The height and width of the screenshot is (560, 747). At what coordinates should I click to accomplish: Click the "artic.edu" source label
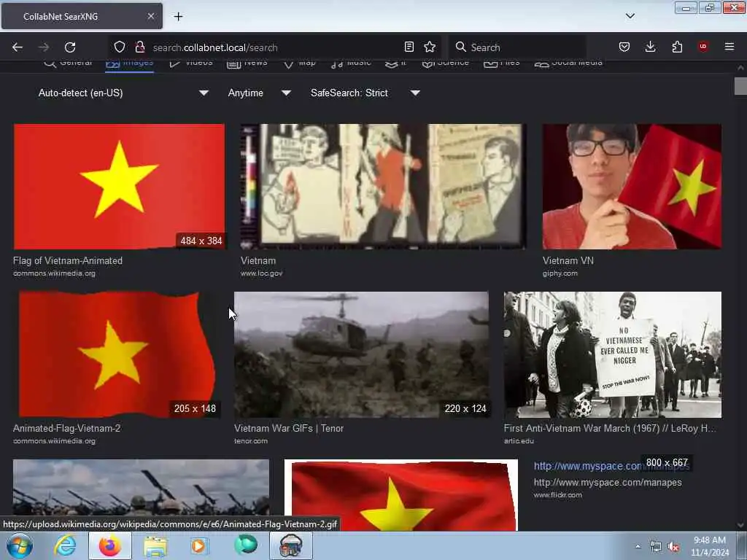(519, 441)
